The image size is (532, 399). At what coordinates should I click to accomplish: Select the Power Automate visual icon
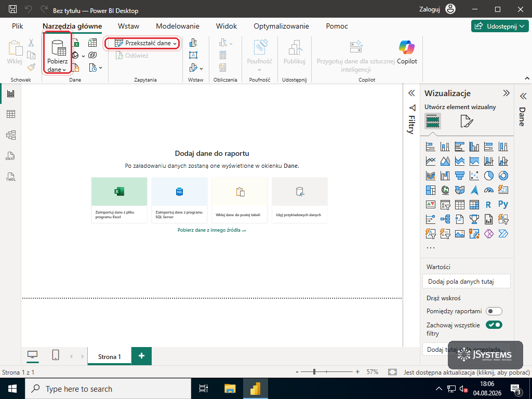503,233
